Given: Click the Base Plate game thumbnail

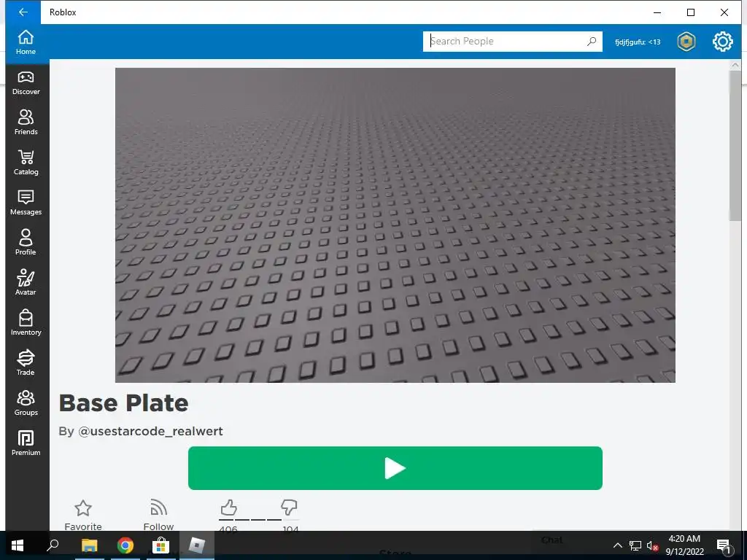Looking at the screenshot, I should pos(395,225).
